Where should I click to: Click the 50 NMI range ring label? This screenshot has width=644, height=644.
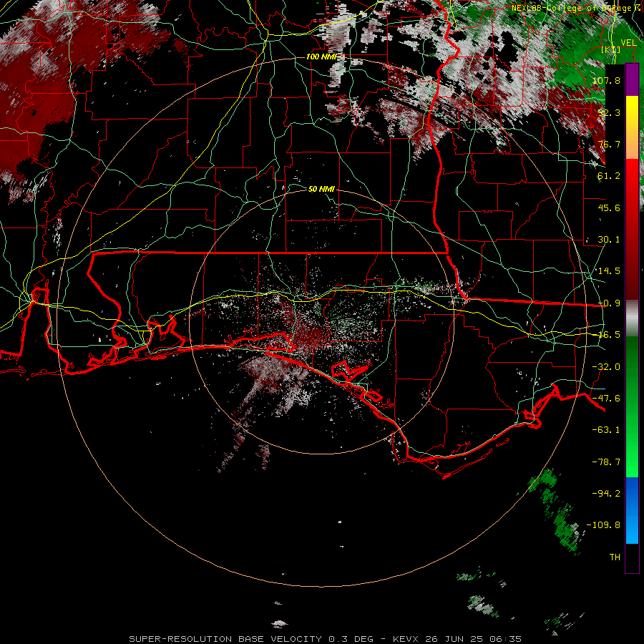pos(321,189)
